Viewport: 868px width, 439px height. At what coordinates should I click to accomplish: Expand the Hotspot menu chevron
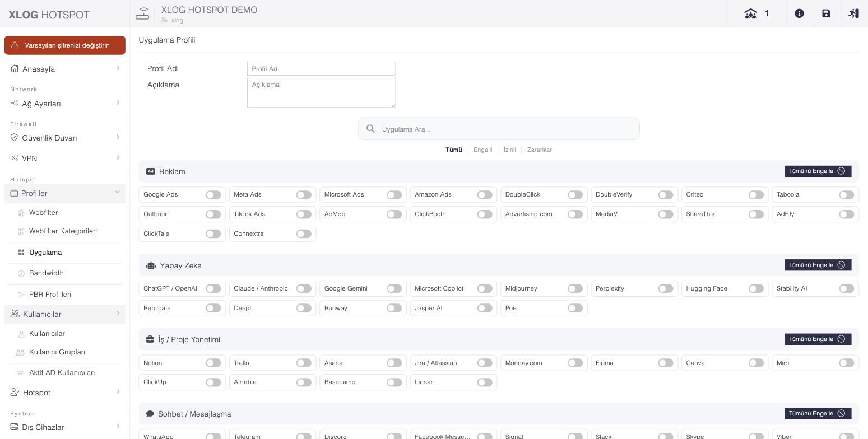click(118, 392)
